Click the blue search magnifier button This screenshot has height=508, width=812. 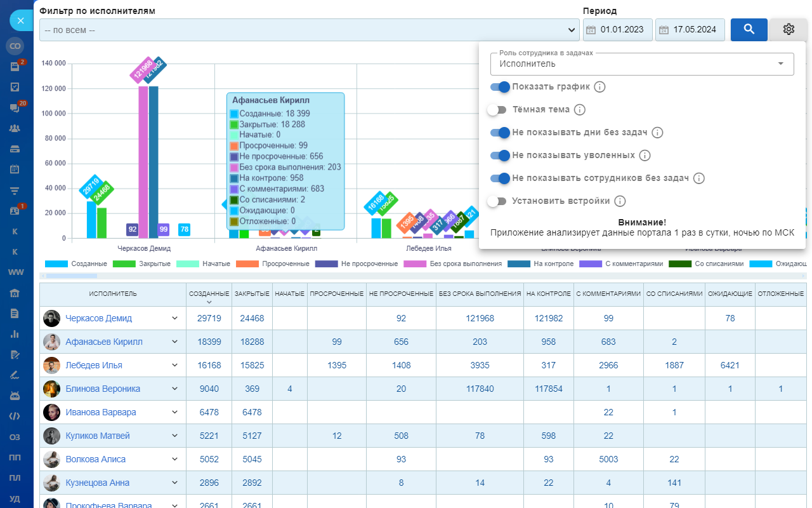749,29
